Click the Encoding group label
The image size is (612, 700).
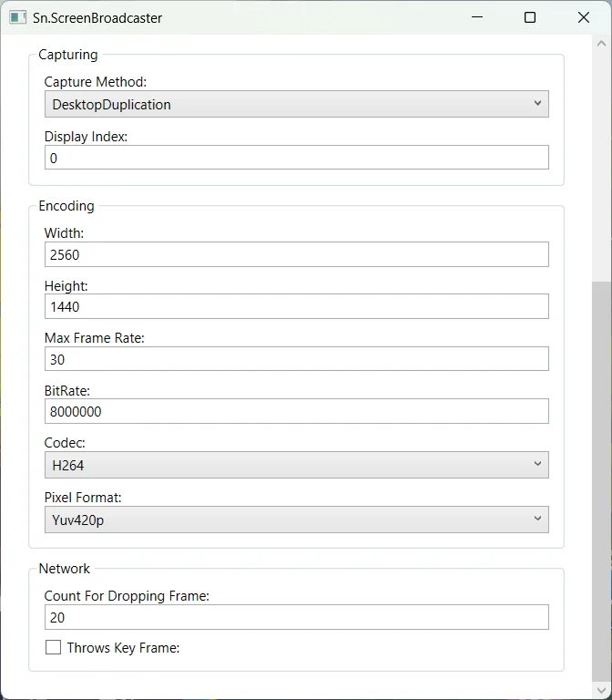[66, 206]
